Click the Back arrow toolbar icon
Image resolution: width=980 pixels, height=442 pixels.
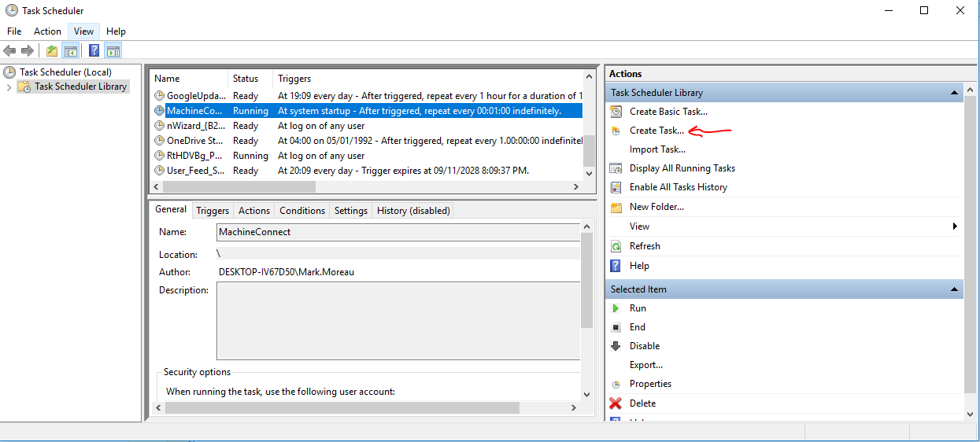pyautogui.click(x=9, y=51)
